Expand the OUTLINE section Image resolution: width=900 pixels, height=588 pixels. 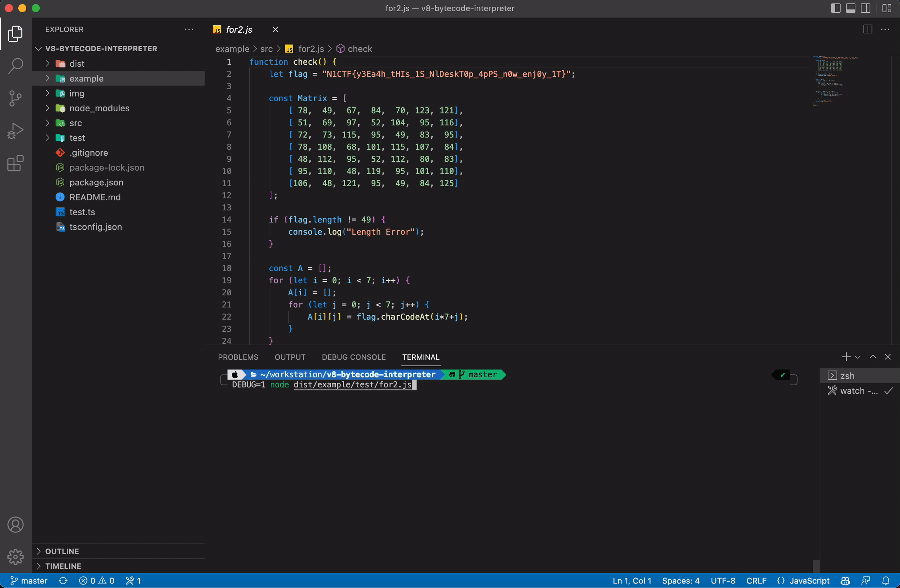tap(62, 551)
